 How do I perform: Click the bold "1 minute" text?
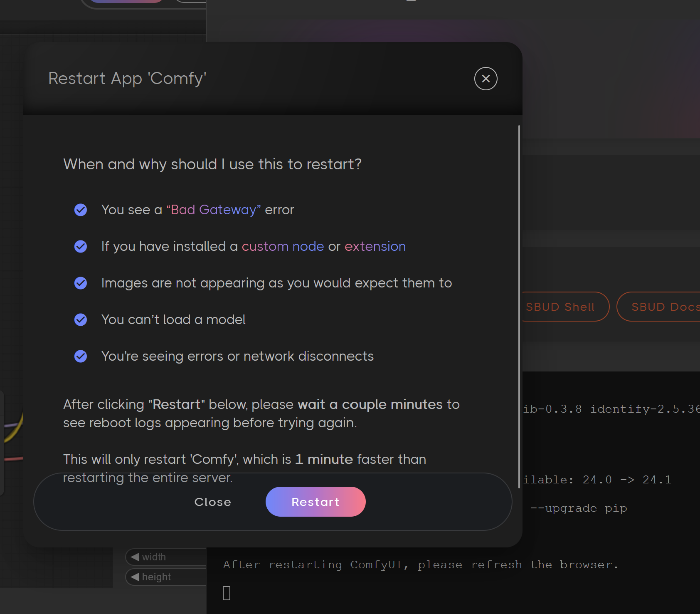pos(324,459)
